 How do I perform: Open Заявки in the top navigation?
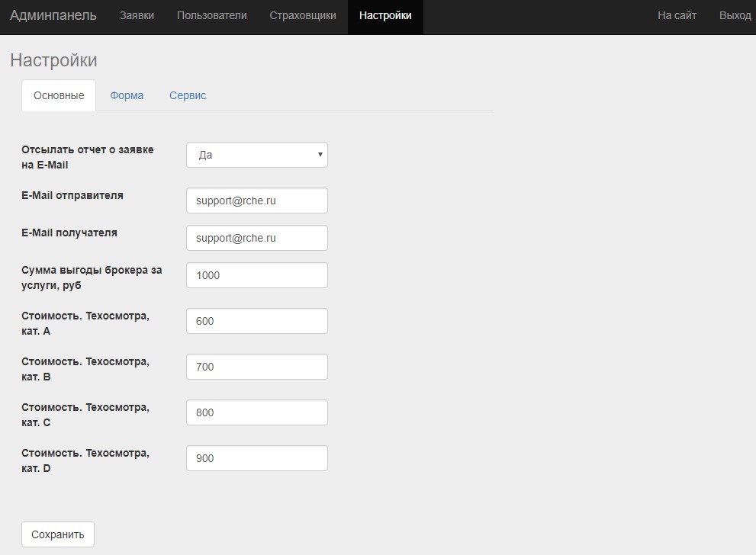tap(137, 15)
